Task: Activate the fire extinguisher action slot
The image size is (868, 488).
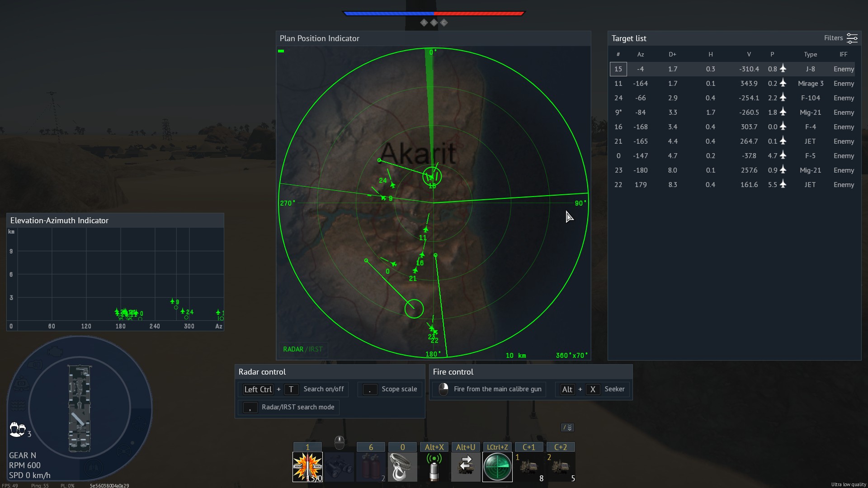Action: [x=371, y=467]
